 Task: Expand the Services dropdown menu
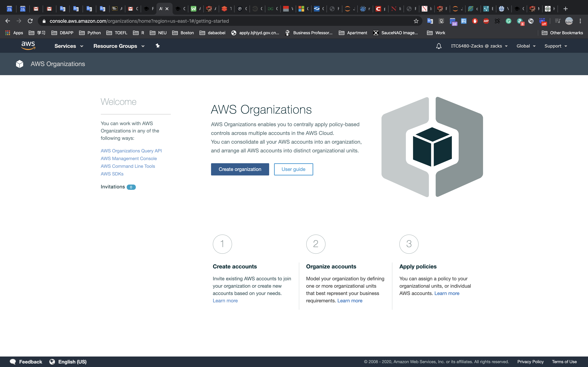tap(69, 46)
